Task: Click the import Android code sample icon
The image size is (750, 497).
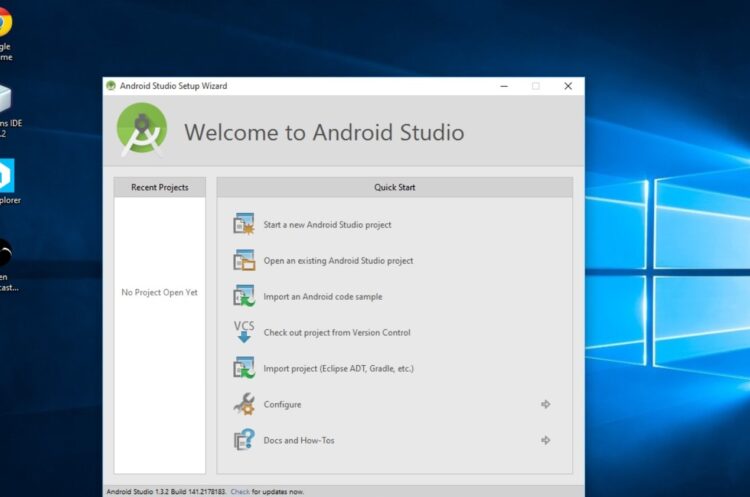Action: (x=244, y=296)
